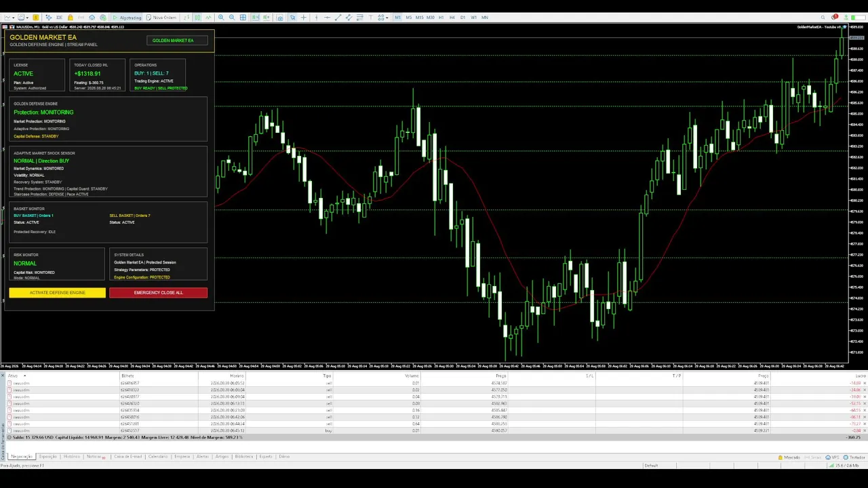Open Mercado in the status bar
The width and height of the screenshot is (868, 488).
click(x=789, y=457)
